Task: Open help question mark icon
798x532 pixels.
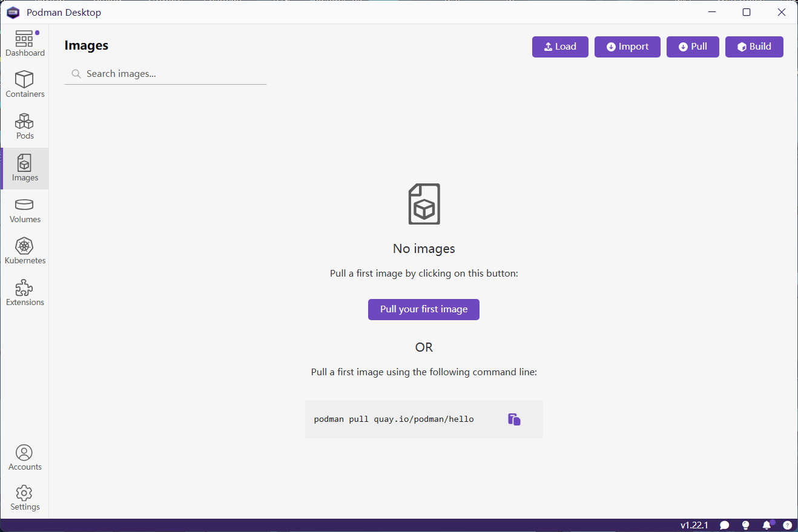Action: [x=787, y=525]
